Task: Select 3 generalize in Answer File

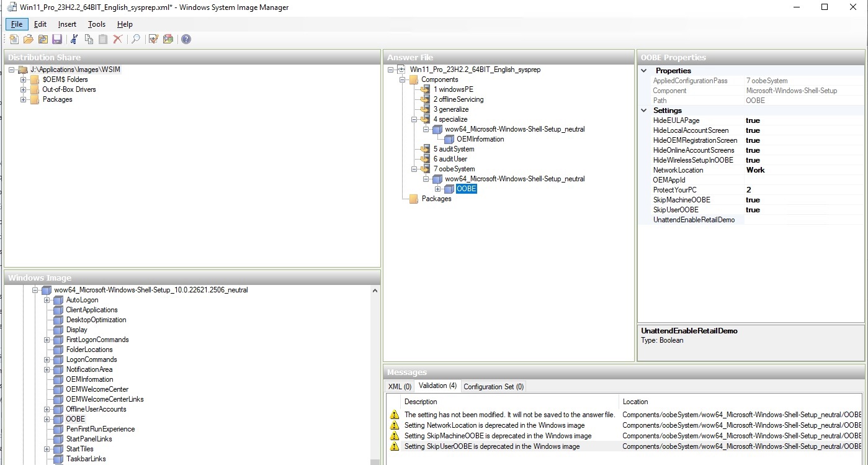Action: tap(451, 109)
